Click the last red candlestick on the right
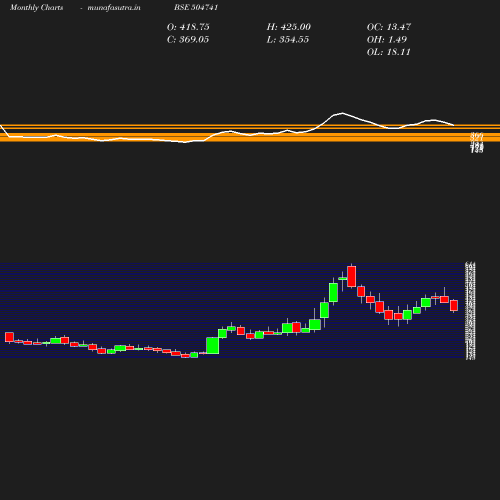The width and height of the screenshot is (500, 500). click(x=454, y=305)
